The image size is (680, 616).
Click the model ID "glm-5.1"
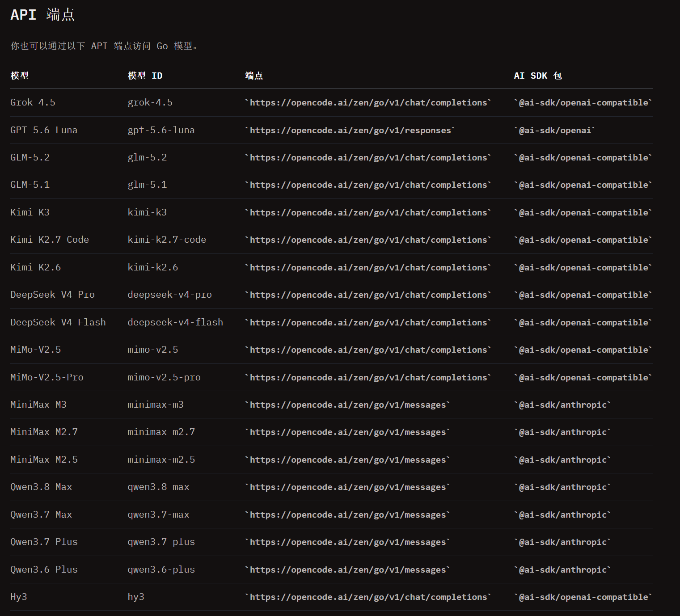147,185
